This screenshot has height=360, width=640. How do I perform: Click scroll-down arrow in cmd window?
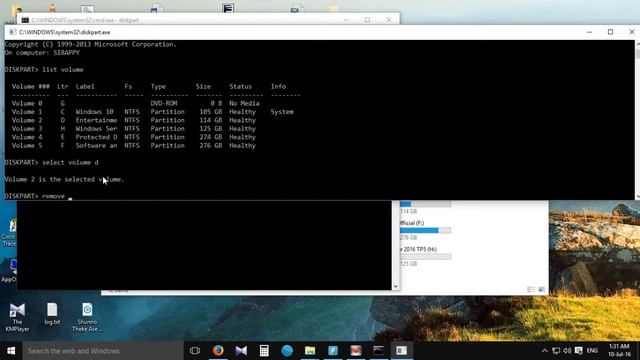coord(395,286)
